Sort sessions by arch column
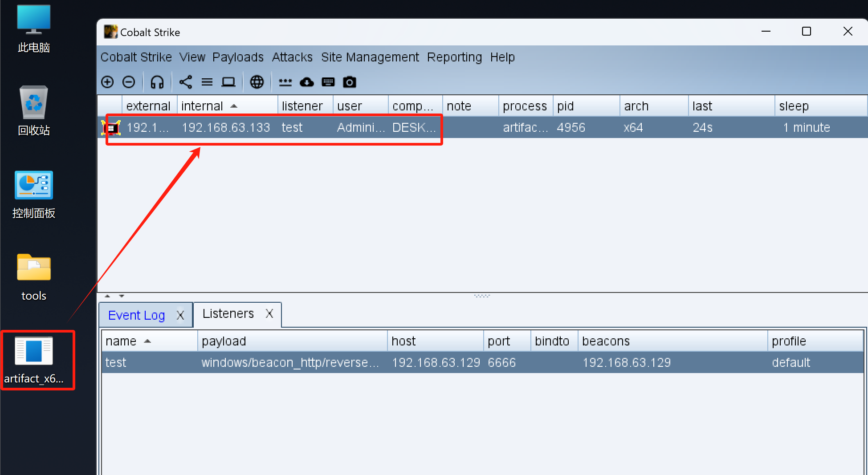This screenshot has width=868, height=475. (654, 106)
